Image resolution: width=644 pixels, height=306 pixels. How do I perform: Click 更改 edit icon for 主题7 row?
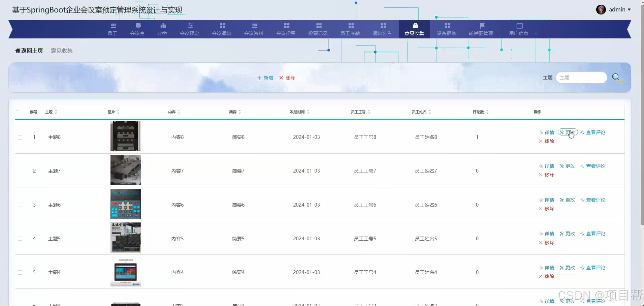coord(561,166)
